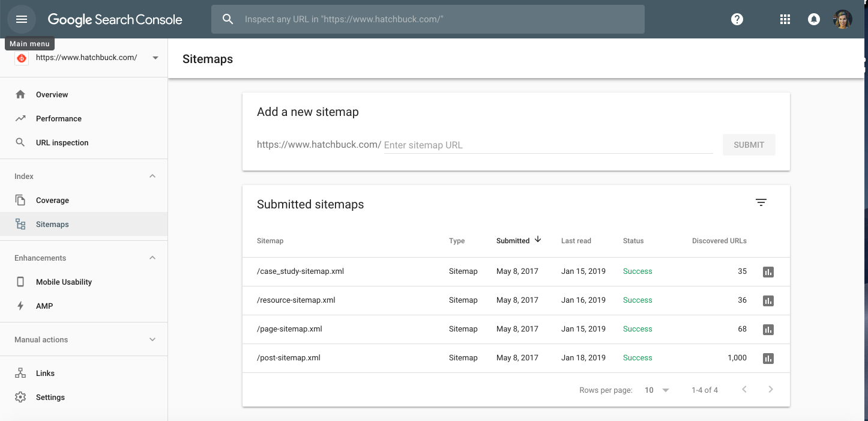Open chart icon for resource-sitemap.xml
868x421 pixels.
click(x=768, y=301)
